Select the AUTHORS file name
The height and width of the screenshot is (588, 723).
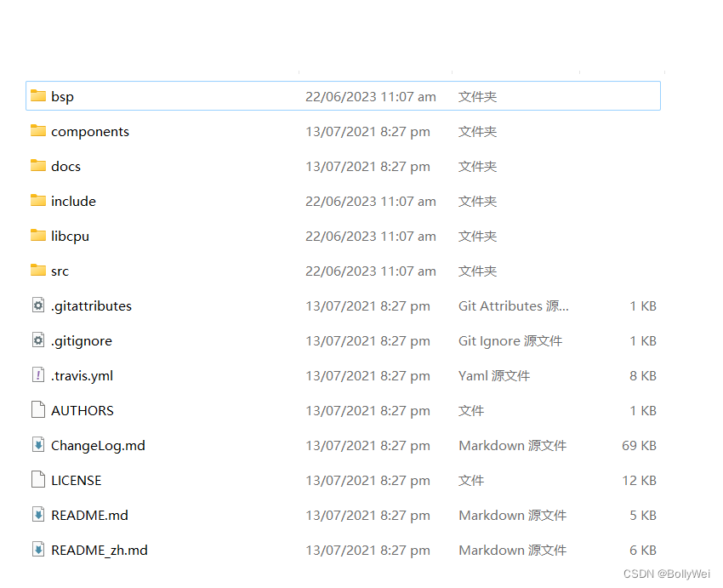click(82, 410)
